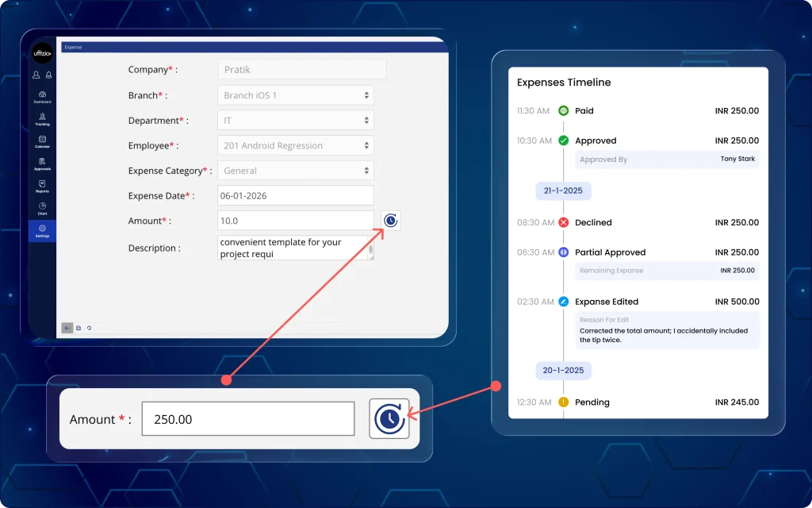
Task: Click the Approved timeline entry label
Action: pos(596,140)
